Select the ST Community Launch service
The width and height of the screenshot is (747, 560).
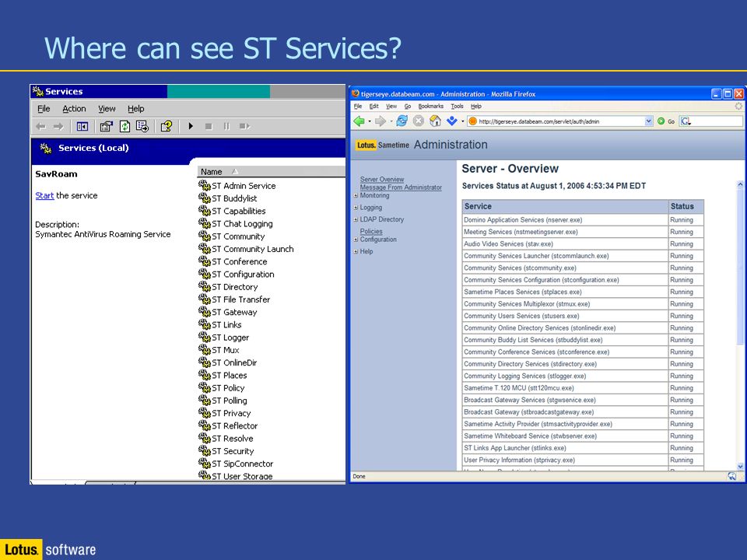tap(247, 249)
